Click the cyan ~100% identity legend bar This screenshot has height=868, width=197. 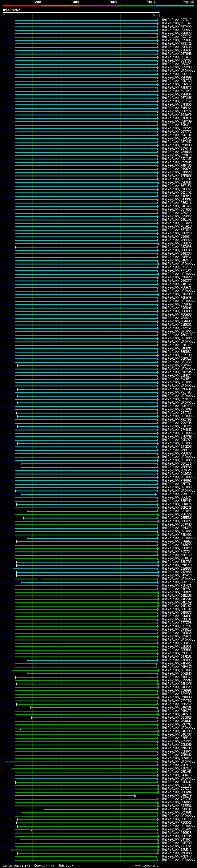(175, 6)
